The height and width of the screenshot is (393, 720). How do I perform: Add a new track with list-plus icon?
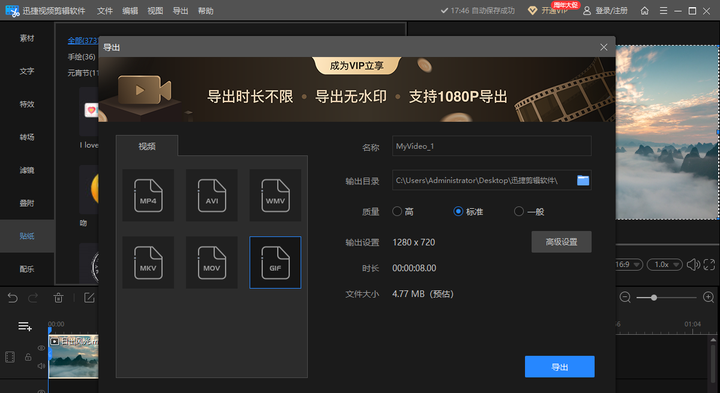(25, 326)
